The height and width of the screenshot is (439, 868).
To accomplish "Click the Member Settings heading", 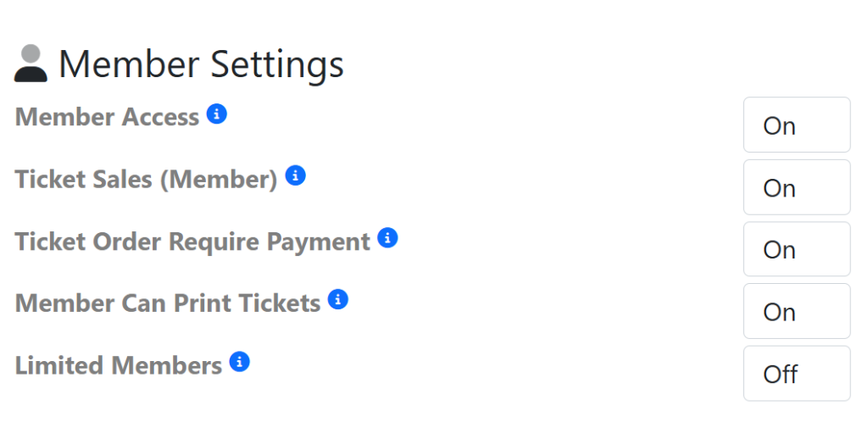I will (201, 64).
